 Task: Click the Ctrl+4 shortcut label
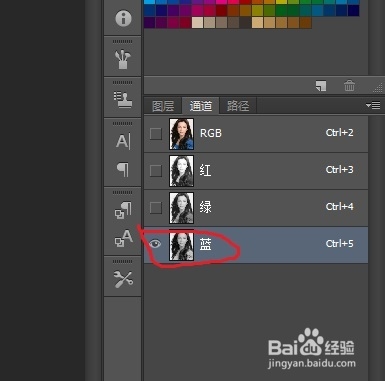[340, 207]
